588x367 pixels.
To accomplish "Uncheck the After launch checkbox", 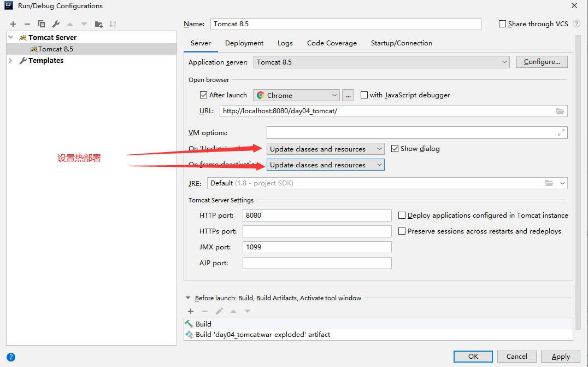I will pyautogui.click(x=204, y=95).
